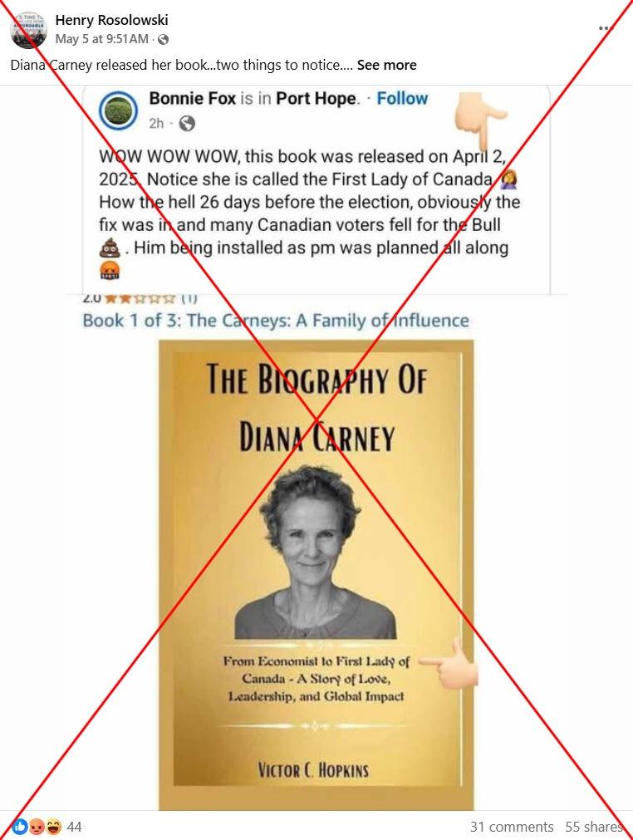Open the Diana Carney book cover image

pos(316,574)
